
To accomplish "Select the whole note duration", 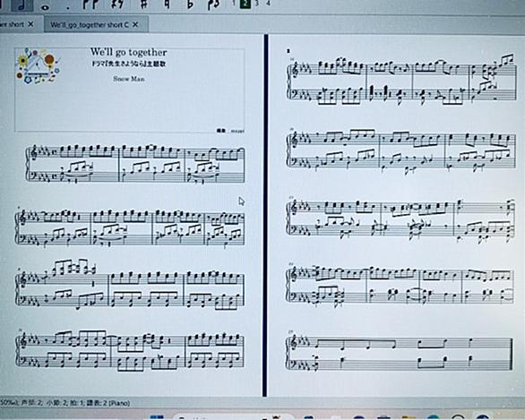I will 45,6.
